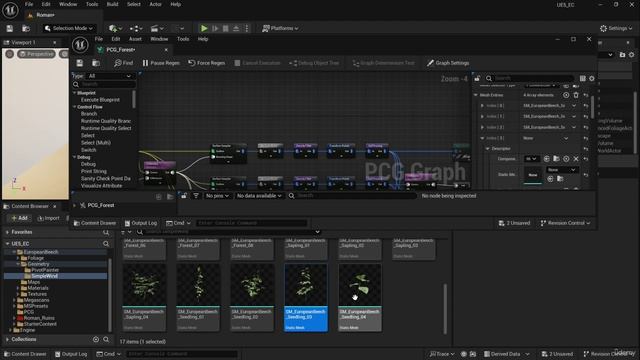This screenshot has height=360, width=640.
Task: Open details panel property matrix grid icon
Action: tap(582, 78)
